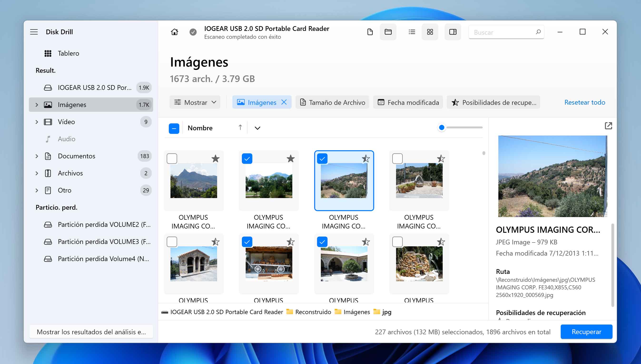The width and height of the screenshot is (641, 364).
Task: Open Partición perdida VOLUME2 entry
Action: tap(91, 224)
